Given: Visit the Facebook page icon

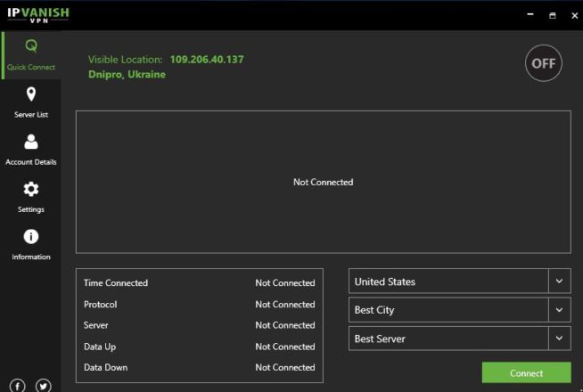Looking at the screenshot, I should tap(18, 386).
